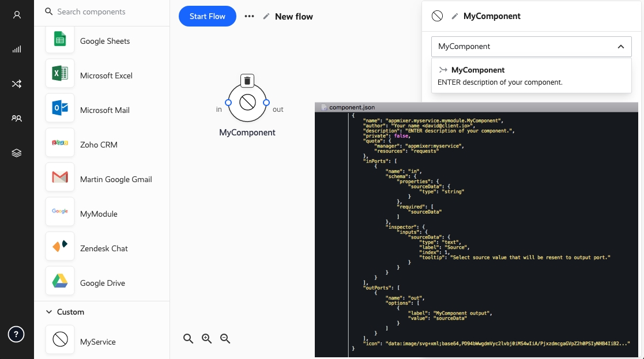Click the layers stack icon in sidebar
Image resolution: width=644 pixels, height=359 pixels.
tap(17, 153)
